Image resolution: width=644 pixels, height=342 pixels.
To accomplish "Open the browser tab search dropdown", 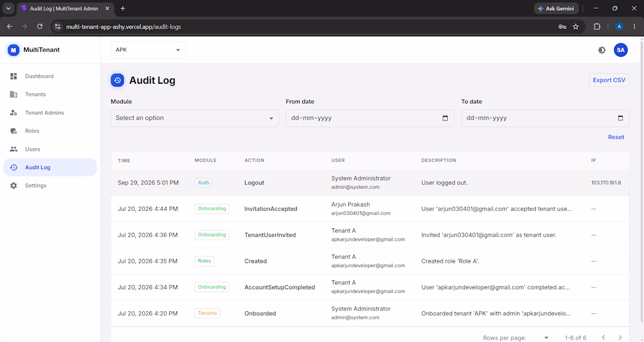I will tap(8, 8).
